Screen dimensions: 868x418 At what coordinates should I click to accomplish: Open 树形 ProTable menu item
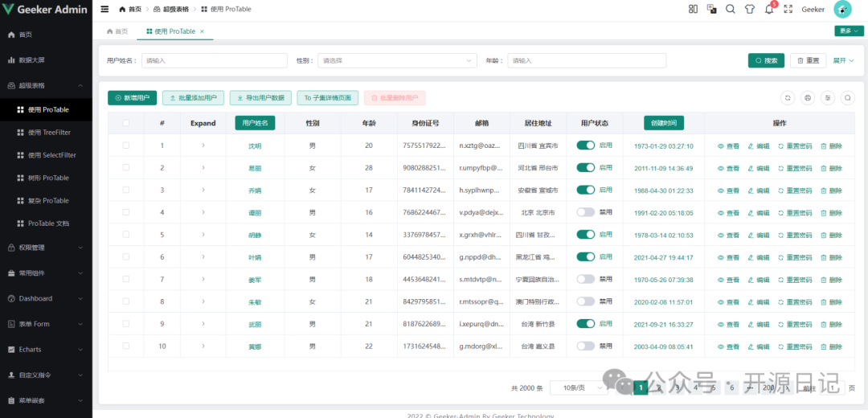click(x=46, y=178)
